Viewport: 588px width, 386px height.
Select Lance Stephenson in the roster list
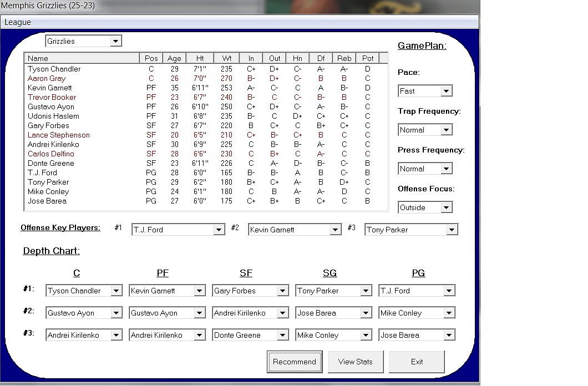205,135
